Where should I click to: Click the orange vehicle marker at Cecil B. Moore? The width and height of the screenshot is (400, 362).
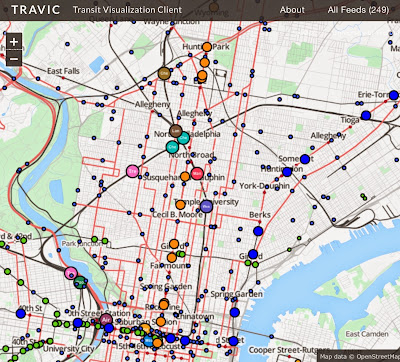click(x=180, y=205)
